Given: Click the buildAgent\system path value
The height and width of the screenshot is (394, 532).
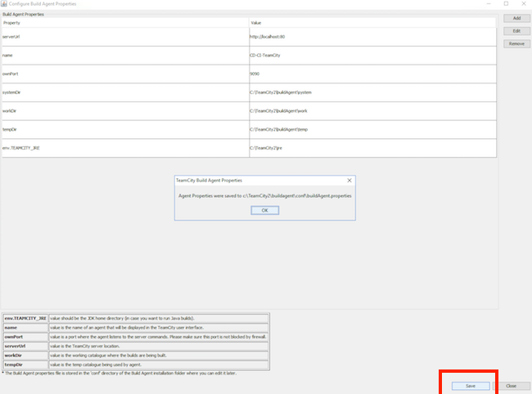Looking at the screenshot, I should click(x=373, y=92).
